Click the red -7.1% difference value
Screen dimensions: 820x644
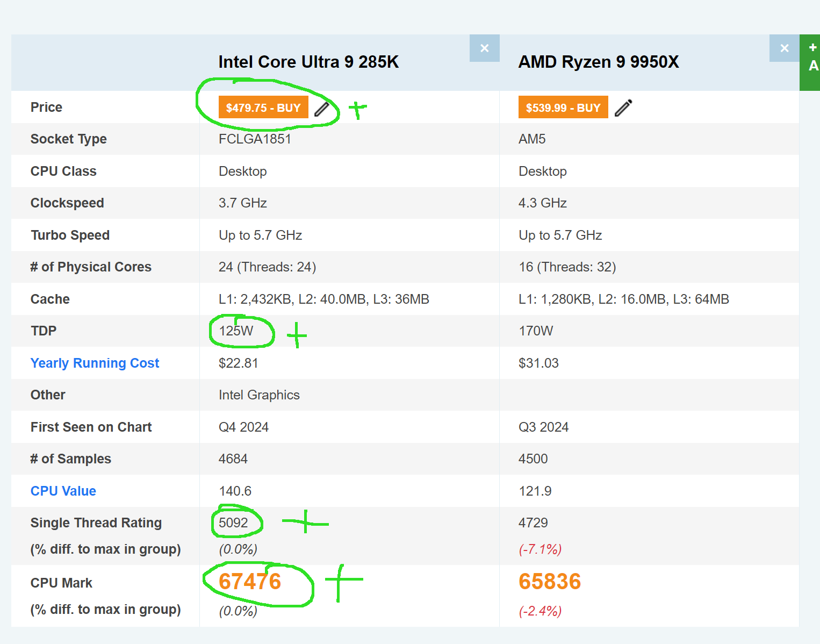(x=540, y=549)
